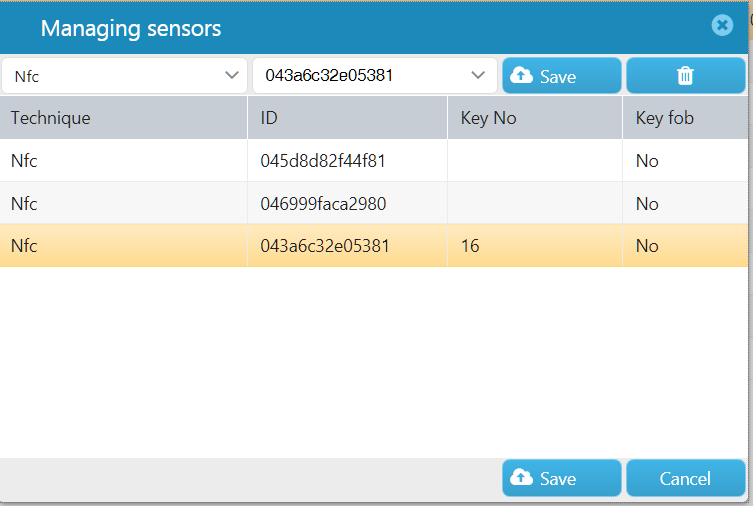Expand the Nfc technique dropdown arrow

click(x=232, y=75)
